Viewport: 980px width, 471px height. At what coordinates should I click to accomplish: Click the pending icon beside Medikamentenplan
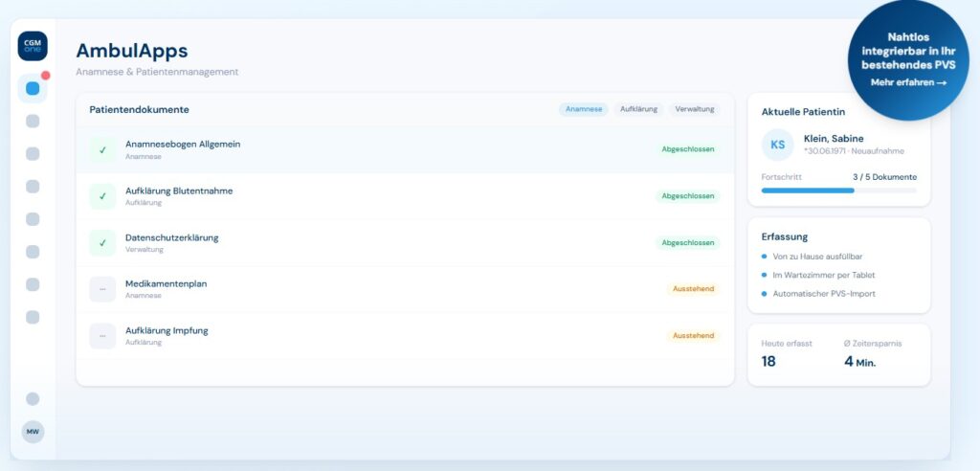[x=102, y=289]
